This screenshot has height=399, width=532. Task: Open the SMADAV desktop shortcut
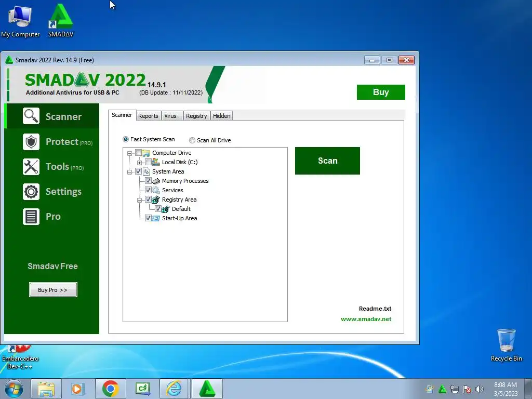61,20
